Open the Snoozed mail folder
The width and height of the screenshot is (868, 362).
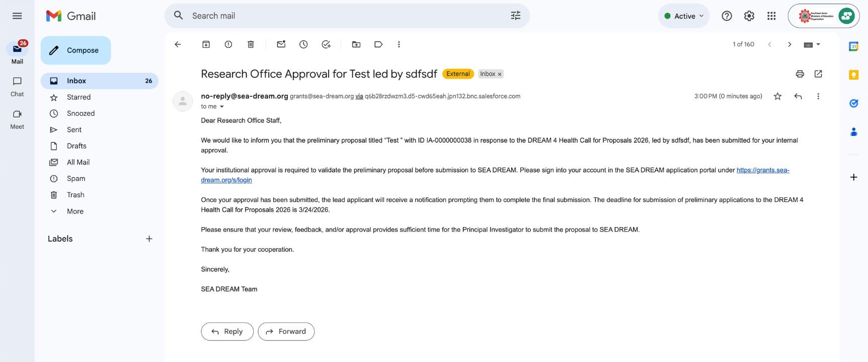pos(81,113)
